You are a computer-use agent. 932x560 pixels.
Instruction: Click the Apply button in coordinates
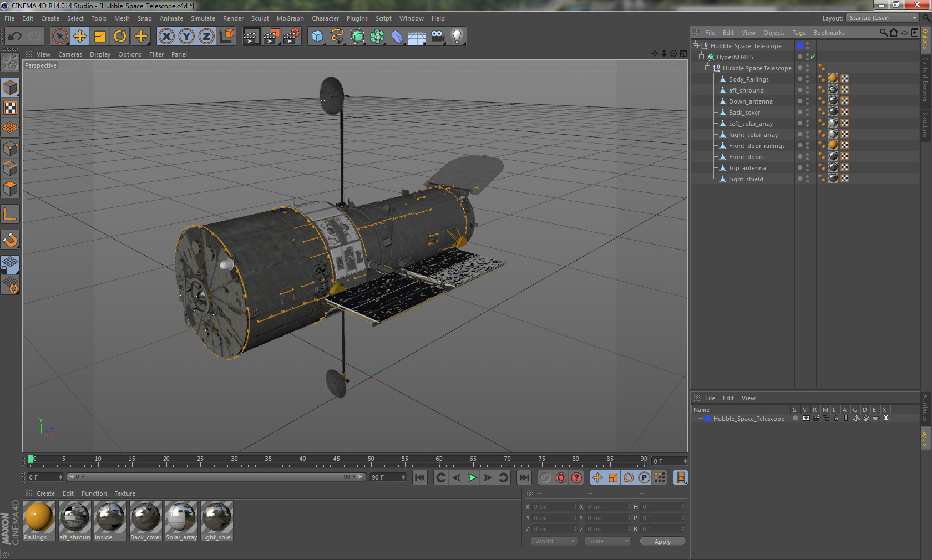pos(662,542)
